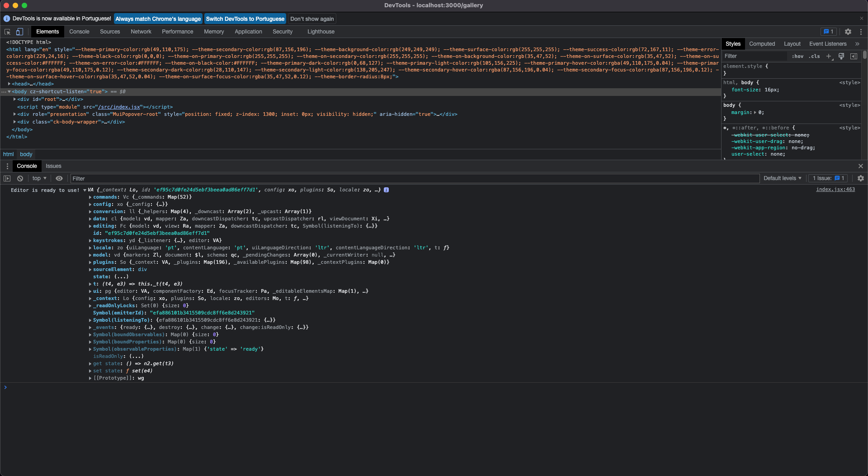Switch to the Network panel tab

(141, 32)
